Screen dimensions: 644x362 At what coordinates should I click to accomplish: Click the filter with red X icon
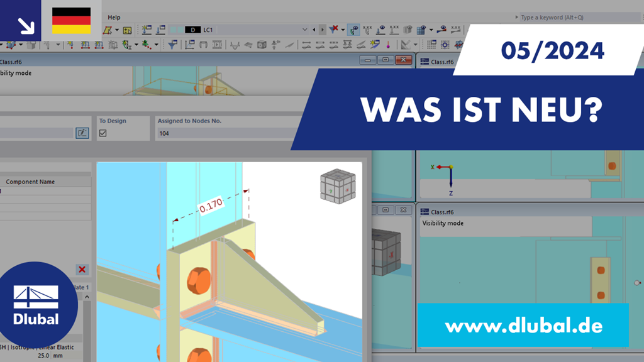coord(333,30)
